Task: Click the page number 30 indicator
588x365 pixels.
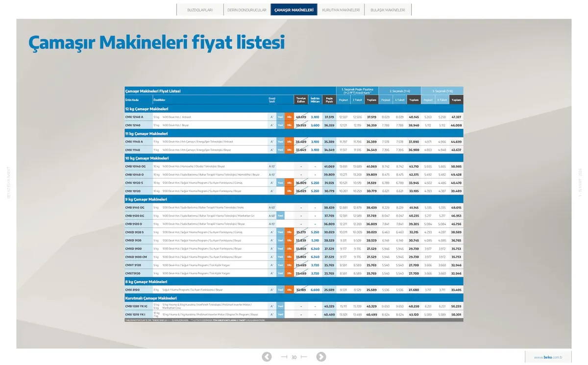Action: coord(294,357)
